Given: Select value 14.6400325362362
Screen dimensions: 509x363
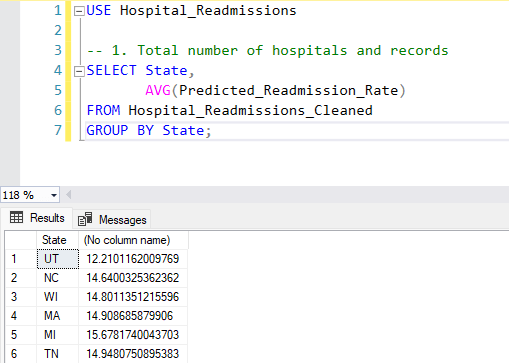Looking at the screenshot, I should [x=133, y=278].
